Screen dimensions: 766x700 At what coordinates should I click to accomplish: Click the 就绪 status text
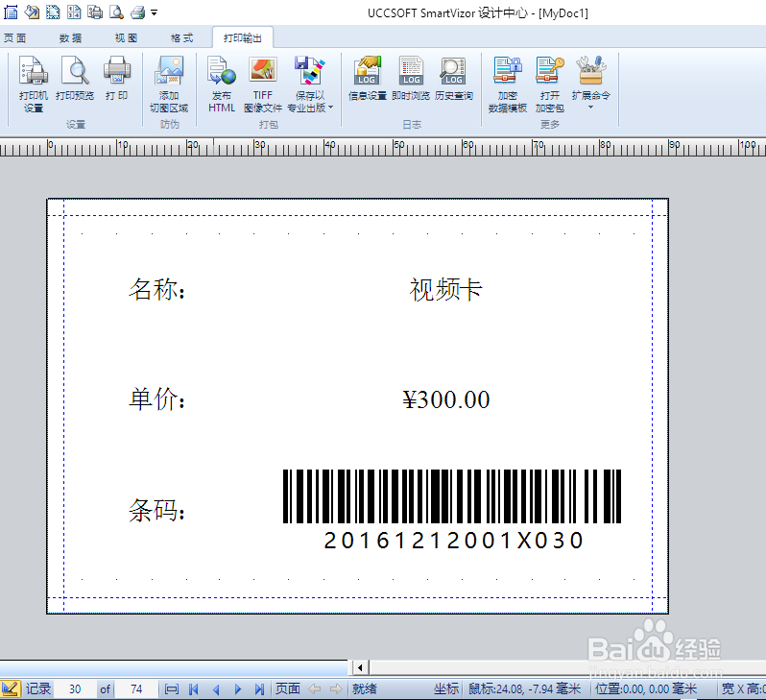(x=365, y=688)
